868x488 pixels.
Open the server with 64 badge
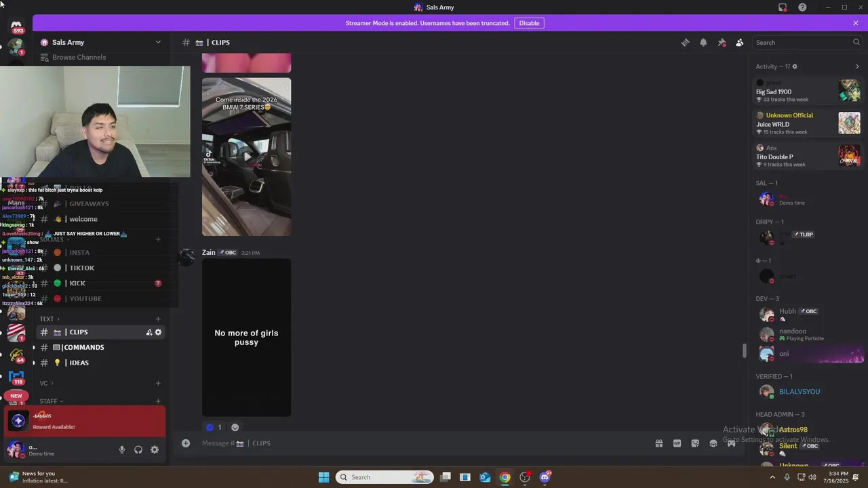16,355
